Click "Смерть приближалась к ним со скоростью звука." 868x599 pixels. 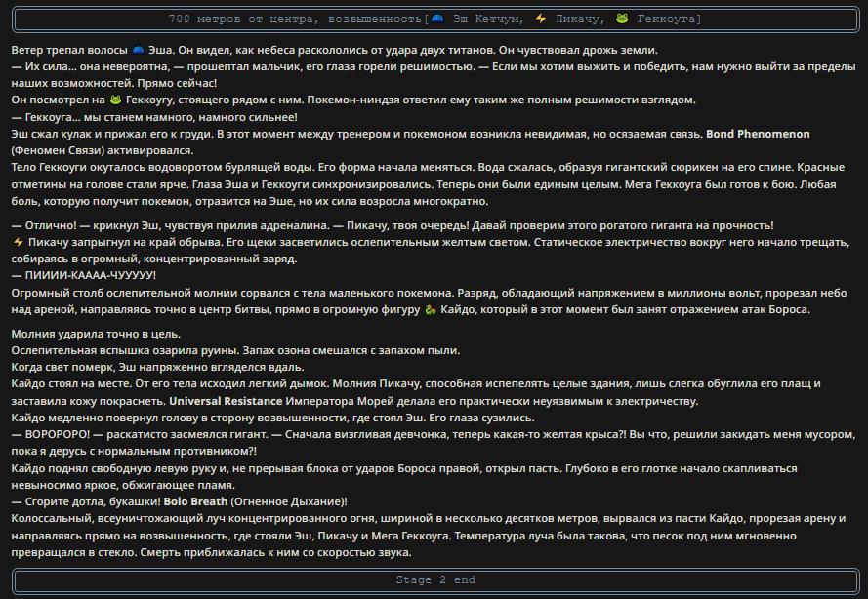tap(275, 552)
